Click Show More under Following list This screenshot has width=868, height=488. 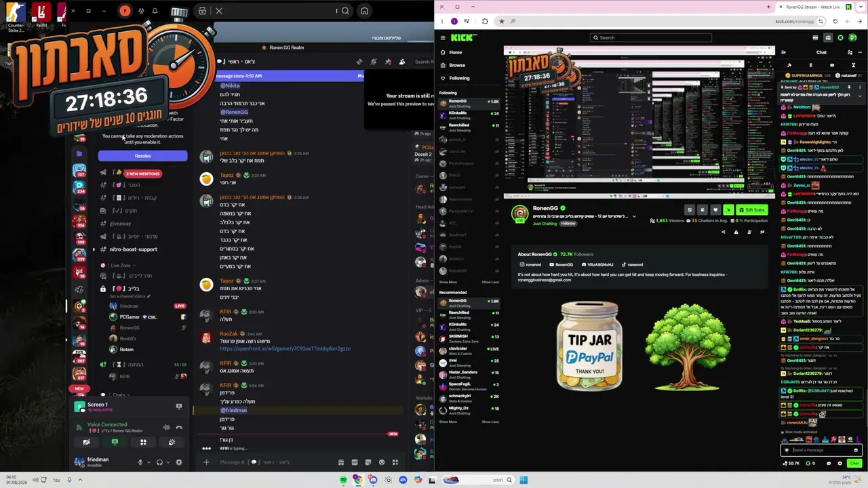pos(448,282)
